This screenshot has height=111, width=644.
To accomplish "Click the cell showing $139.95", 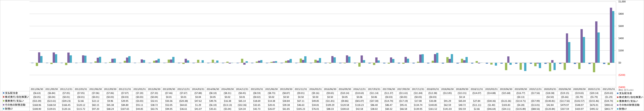I will pos(418,109).
